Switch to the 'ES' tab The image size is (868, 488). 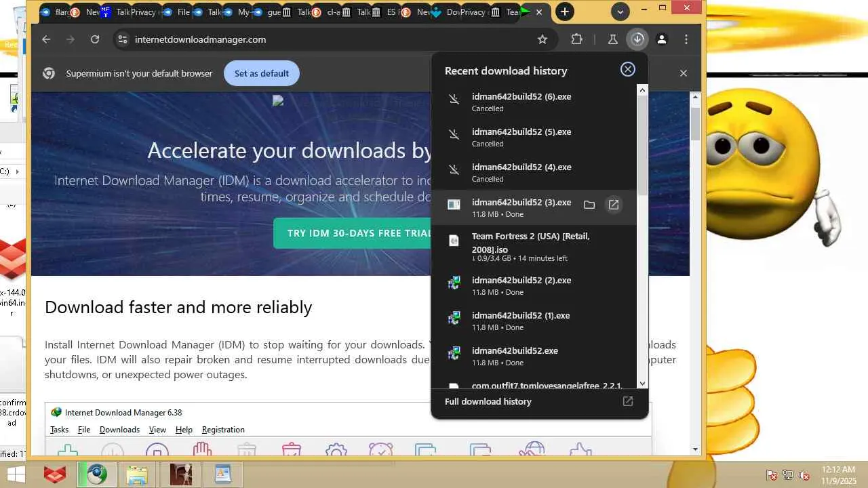click(388, 12)
